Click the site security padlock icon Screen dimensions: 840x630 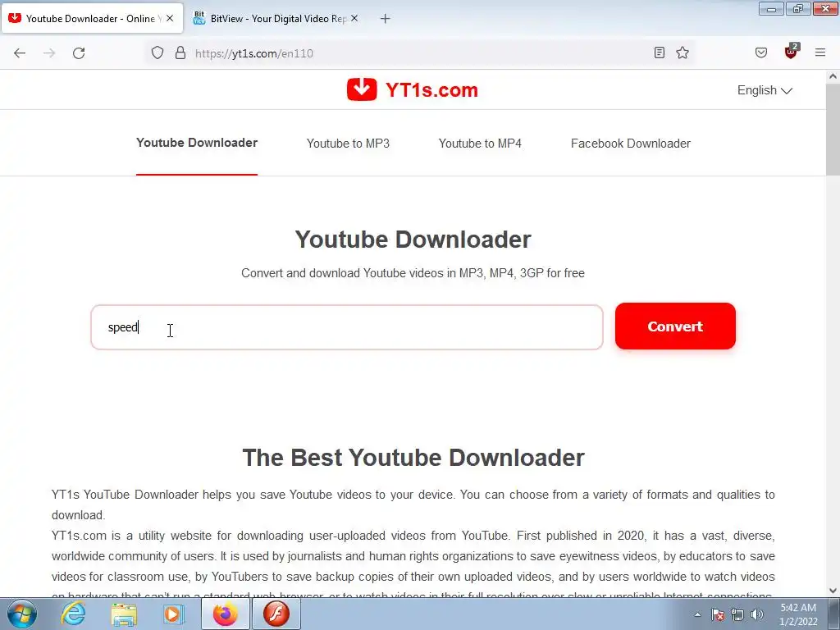point(180,53)
